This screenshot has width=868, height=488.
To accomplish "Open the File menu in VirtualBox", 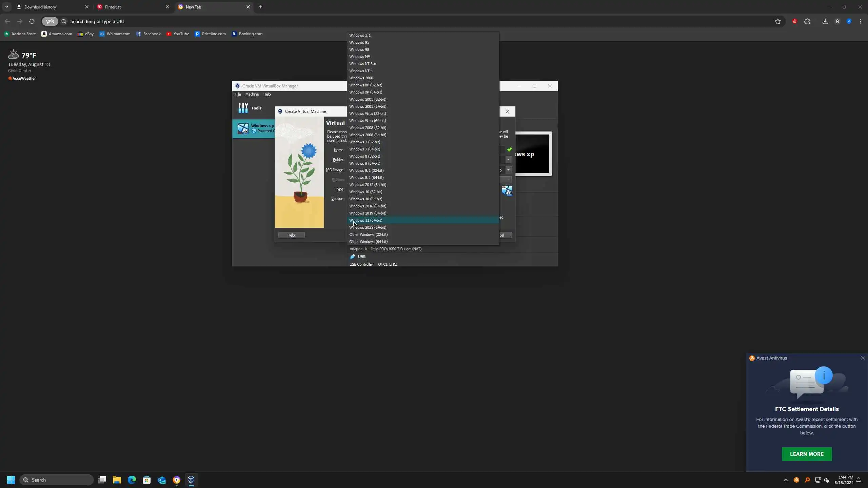I will pyautogui.click(x=238, y=94).
